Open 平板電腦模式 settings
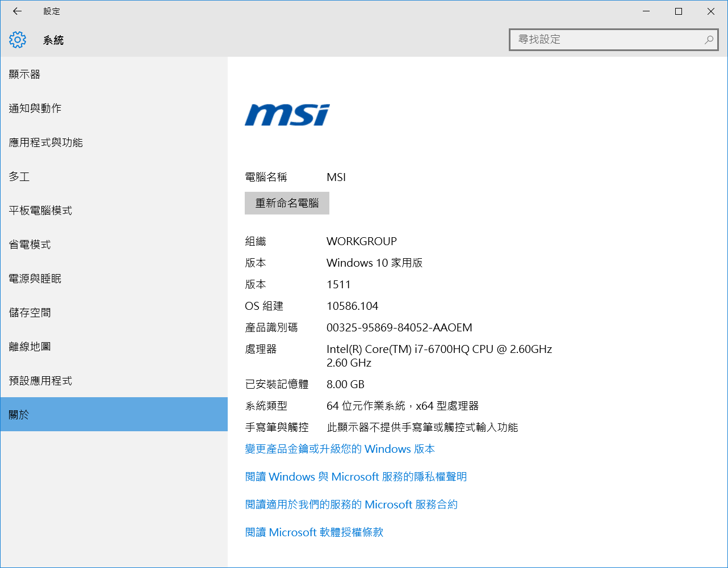 (114, 211)
